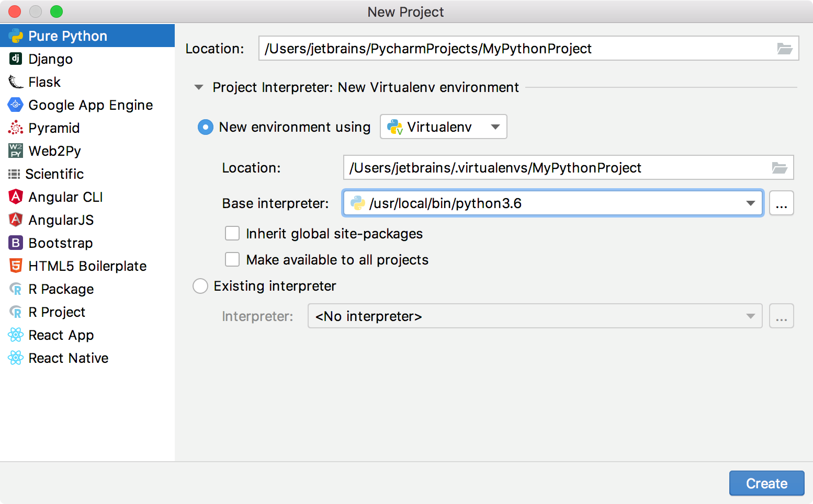Image resolution: width=813 pixels, height=504 pixels.
Task: Select the React Native icon
Action: pyautogui.click(x=15, y=358)
